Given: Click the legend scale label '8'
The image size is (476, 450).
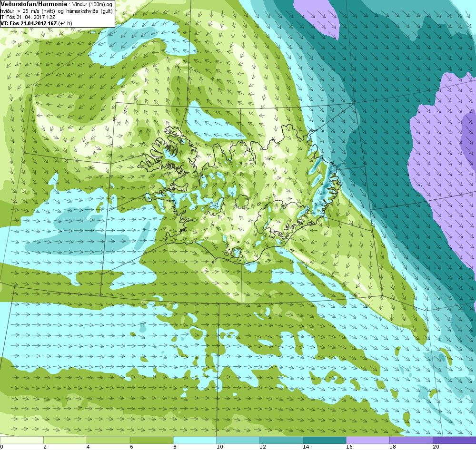Looking at the screenshot, I should (x=175, y=447).
